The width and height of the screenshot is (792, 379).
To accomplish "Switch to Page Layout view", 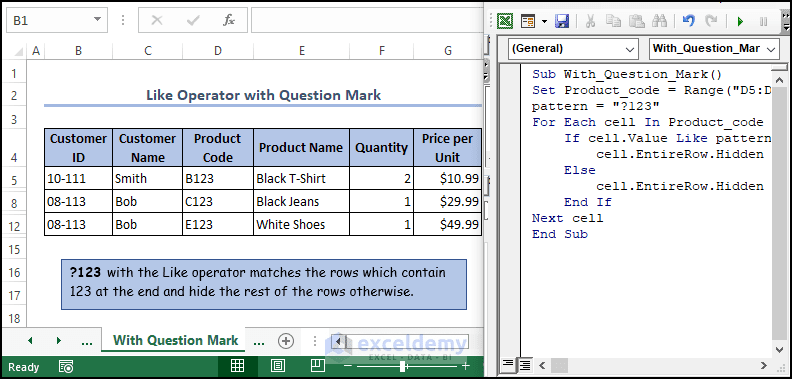I will (277, 366).
